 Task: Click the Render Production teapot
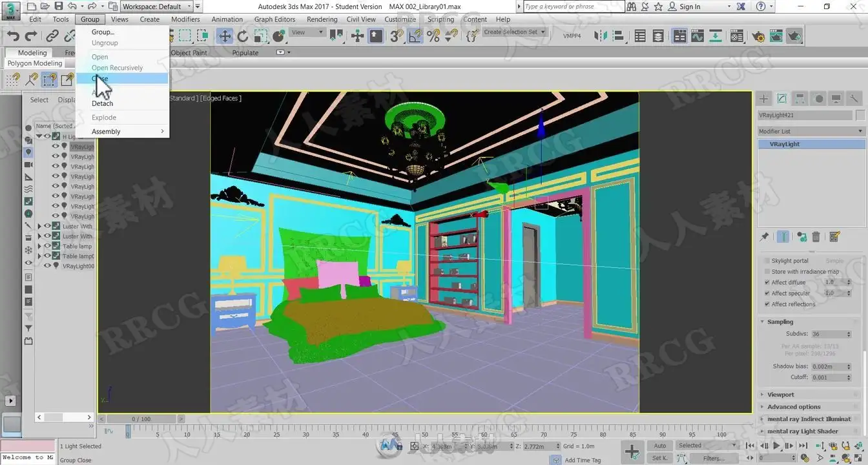click(794, 36)
